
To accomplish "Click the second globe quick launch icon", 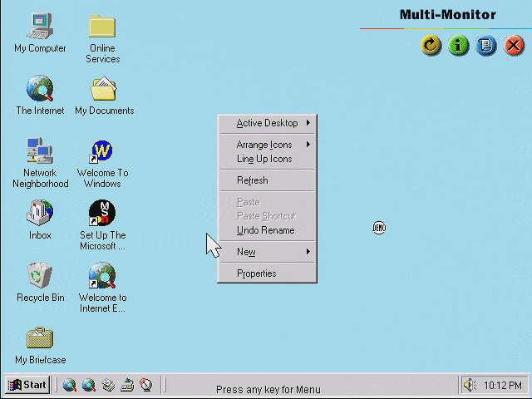I will [89, 386].
